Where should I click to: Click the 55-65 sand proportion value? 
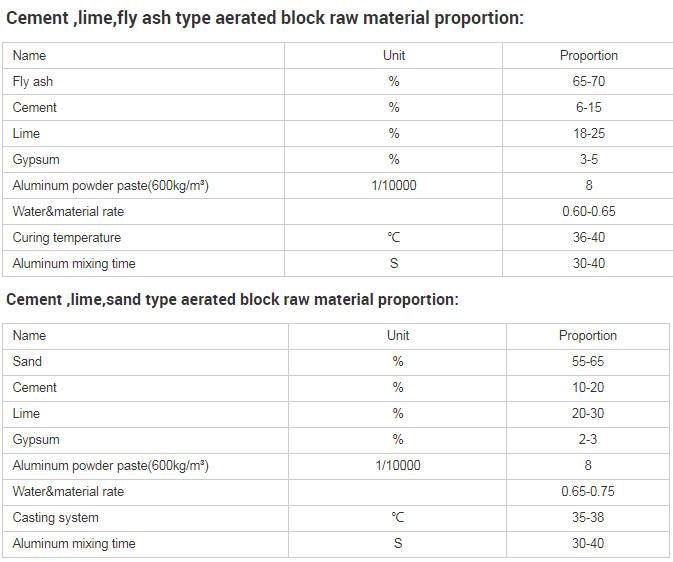coord(588,362)
